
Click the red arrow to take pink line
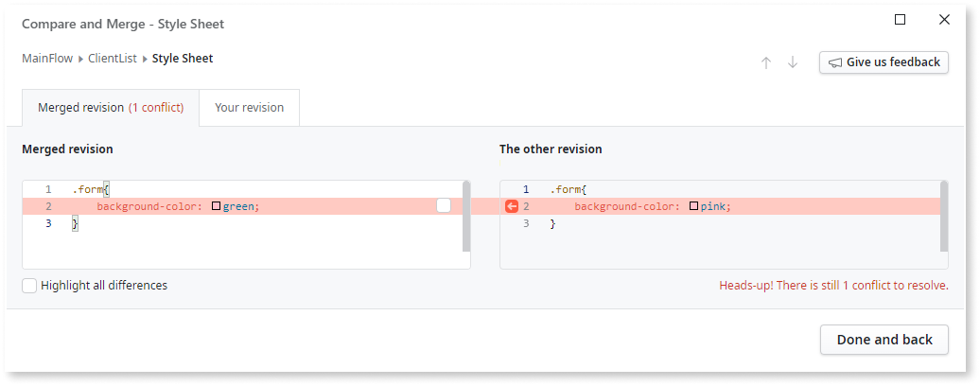point(512,206)
